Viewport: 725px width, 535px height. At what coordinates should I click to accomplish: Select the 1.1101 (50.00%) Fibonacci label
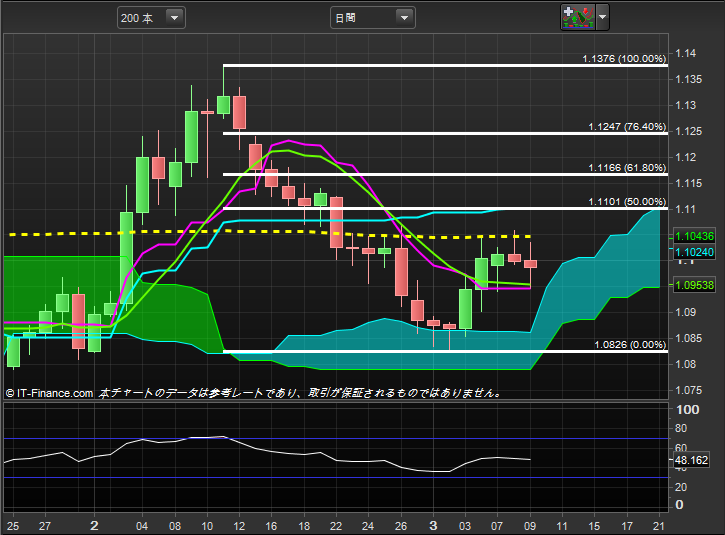pos(627,202)
